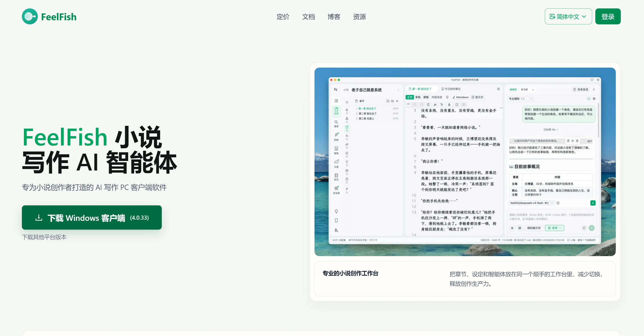Click the lightbulb icon at sidebar bottom
Screen dimensions: 644x336
coord(336,211)
